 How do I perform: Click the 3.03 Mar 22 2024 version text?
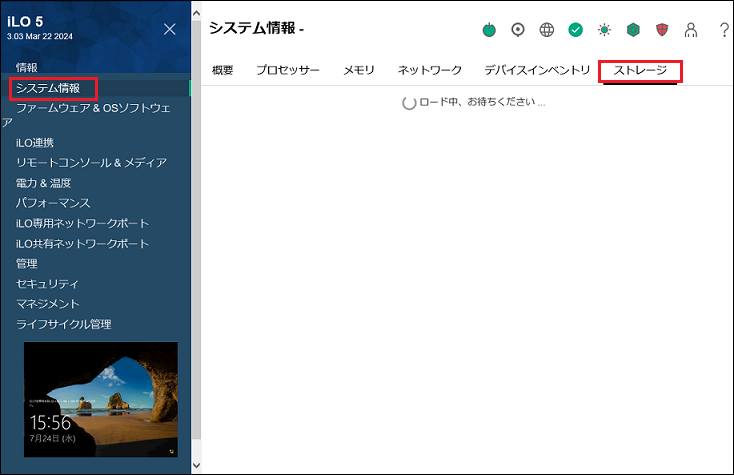[x=40, y=36]
